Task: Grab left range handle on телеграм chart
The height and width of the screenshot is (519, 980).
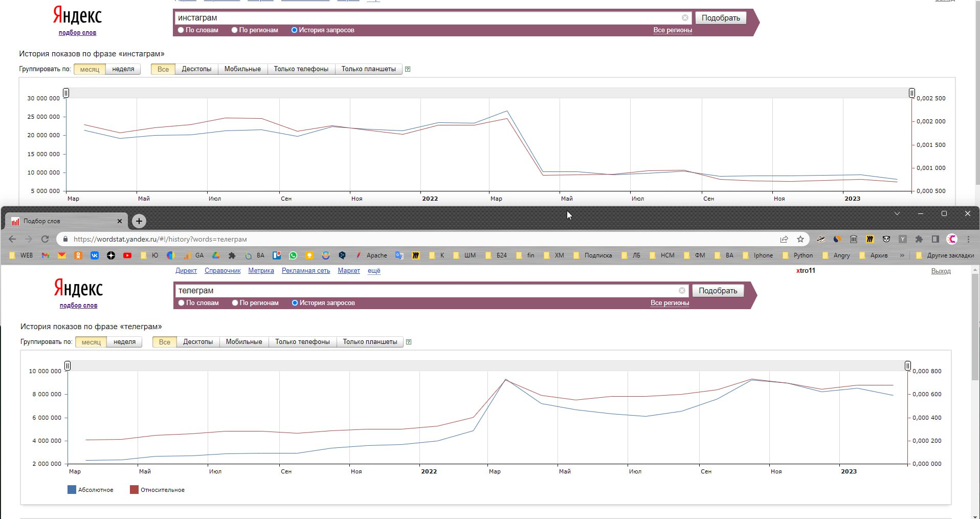Action: pos(68,365)
